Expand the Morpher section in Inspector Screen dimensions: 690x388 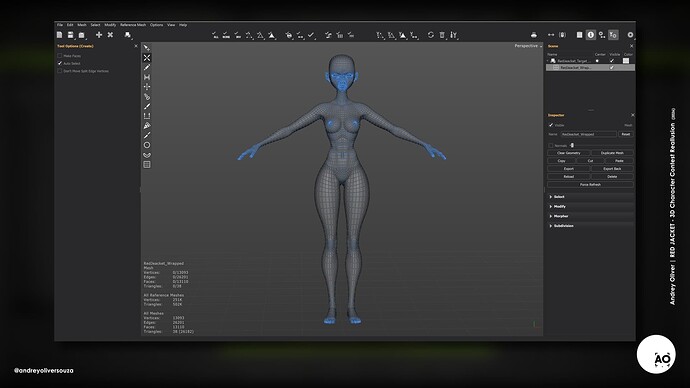(591, 216)
